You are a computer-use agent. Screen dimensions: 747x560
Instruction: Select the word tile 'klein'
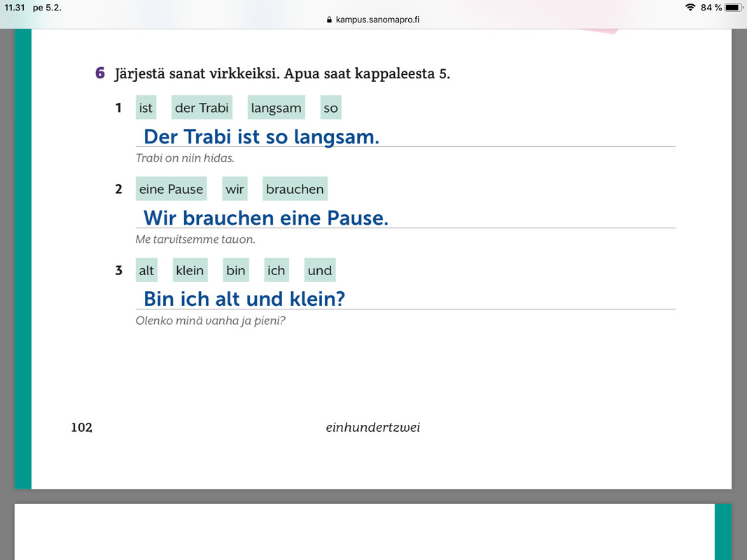190,270
